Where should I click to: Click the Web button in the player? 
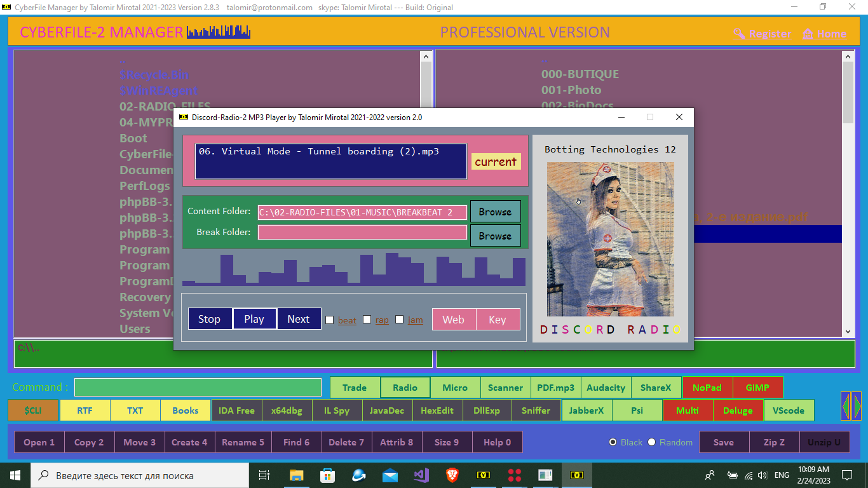(x=454, y=320)
